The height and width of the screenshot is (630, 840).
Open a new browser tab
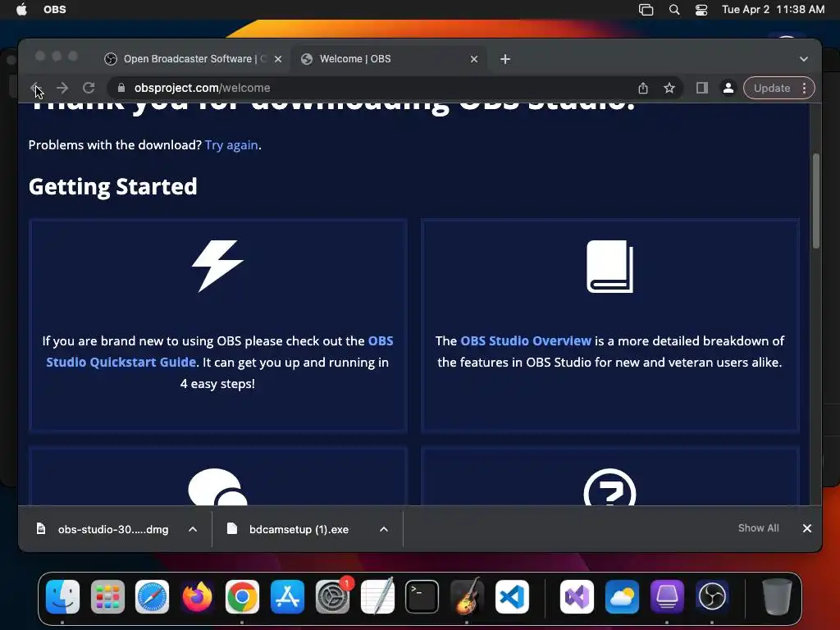pyautogui.click(x=505, y=59)
